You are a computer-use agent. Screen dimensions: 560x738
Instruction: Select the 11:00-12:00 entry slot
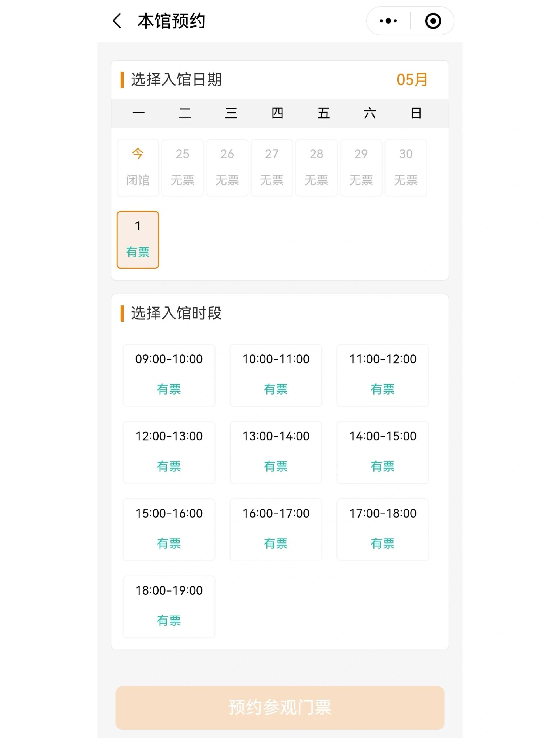coord(383,375)
